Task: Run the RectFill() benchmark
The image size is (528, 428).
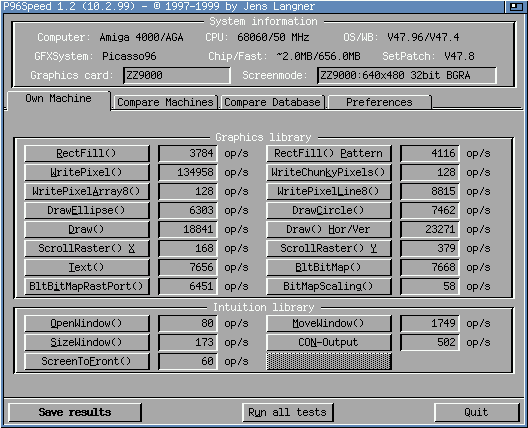Action: (87, 154)
